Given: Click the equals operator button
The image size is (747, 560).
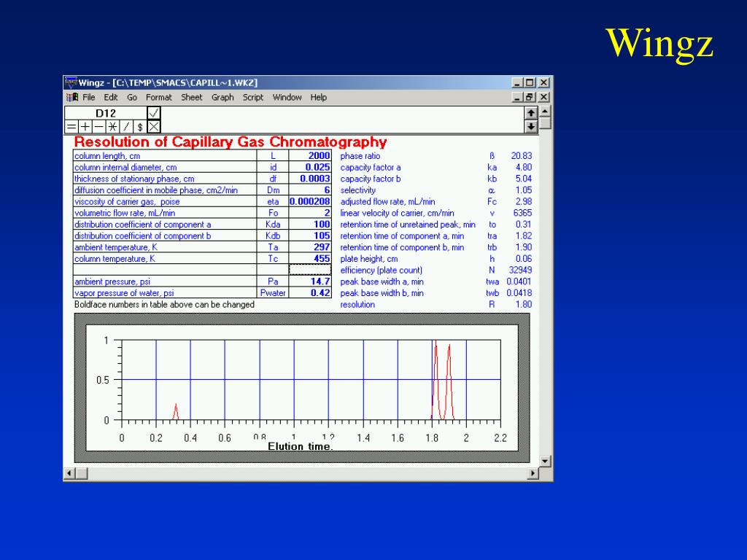Looking at the screenshot, I should click(x=71, y=127).
